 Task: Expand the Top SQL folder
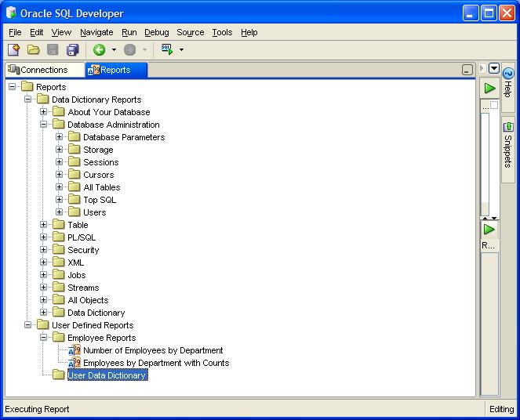click(59, 199)
